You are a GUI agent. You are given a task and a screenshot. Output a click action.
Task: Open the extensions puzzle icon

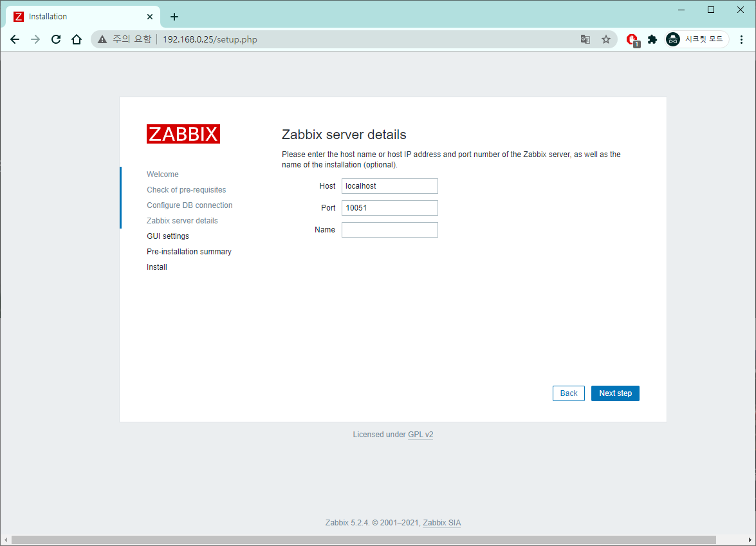(x=652, y=39)
